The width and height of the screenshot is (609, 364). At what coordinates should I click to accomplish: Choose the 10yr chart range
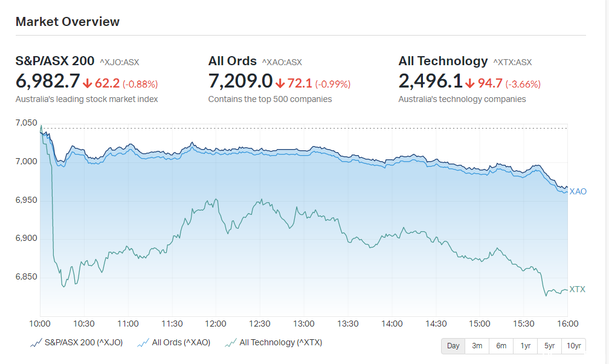[x=574, y=346]
